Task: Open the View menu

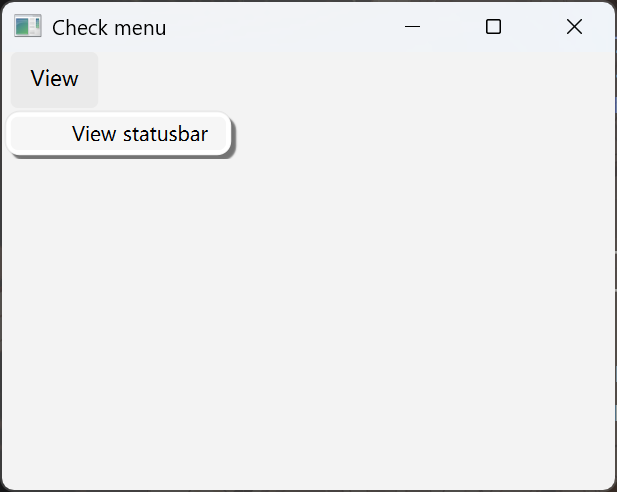Action: 54,79
